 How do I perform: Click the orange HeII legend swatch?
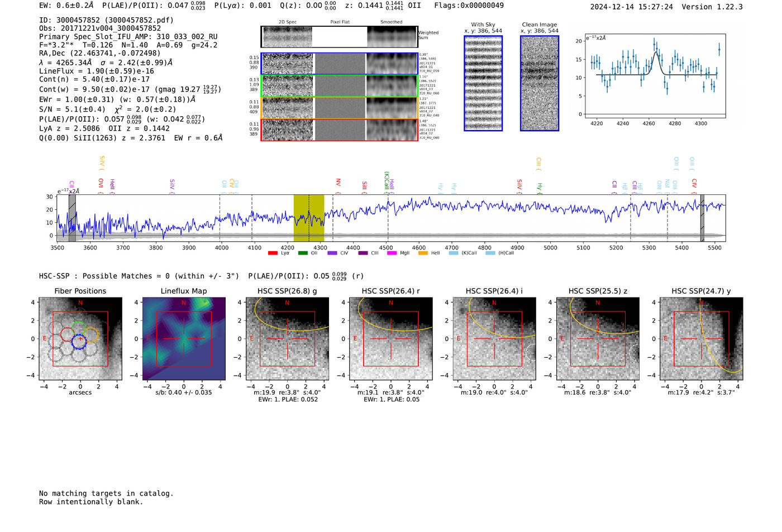click(423, 253)
